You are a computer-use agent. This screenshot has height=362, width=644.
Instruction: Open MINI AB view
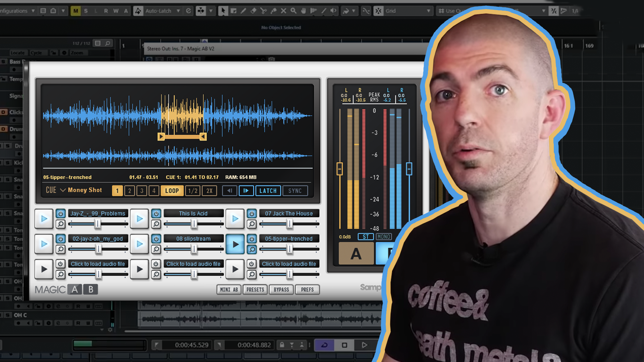tap(229, 290)
